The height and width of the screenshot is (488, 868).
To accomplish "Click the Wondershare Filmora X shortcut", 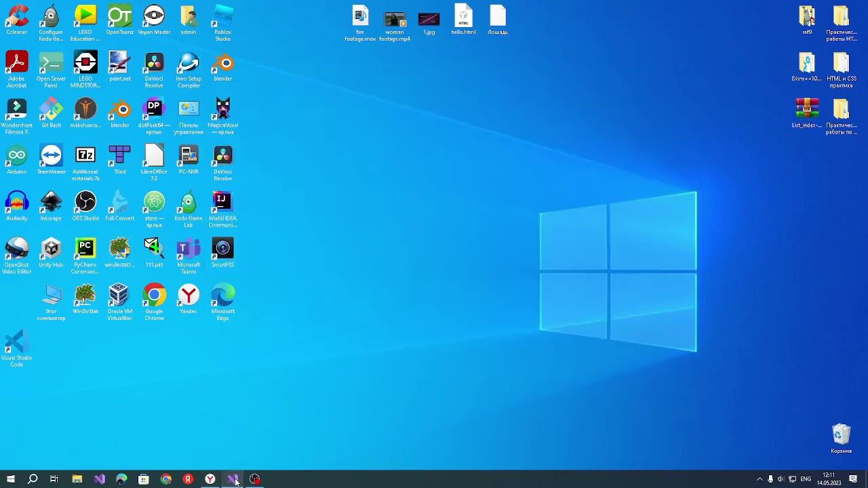I will 17,117.
